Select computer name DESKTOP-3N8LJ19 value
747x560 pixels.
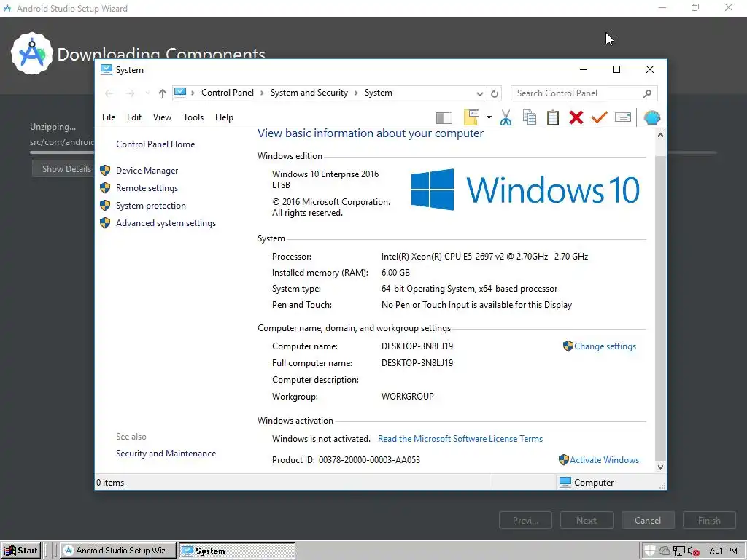[x=417, y=346]
